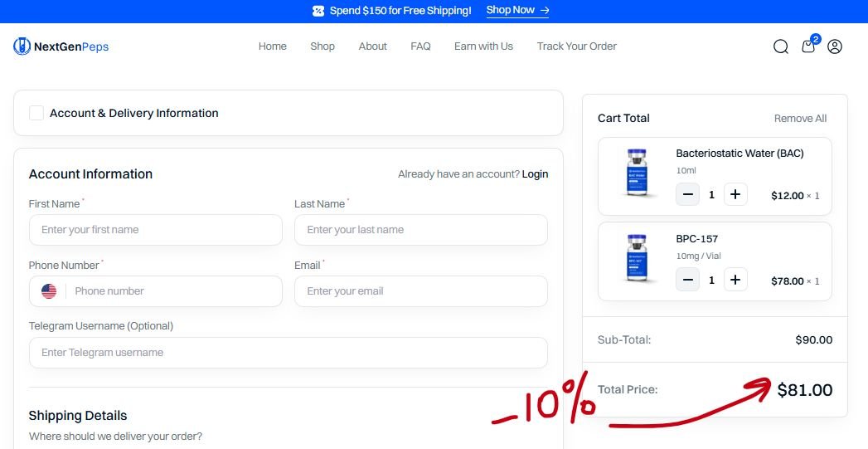This screenshot has height=449, width=868.
Task: Decrease Bacteriostatic Water quantity with minus
Action: [687, 194]
